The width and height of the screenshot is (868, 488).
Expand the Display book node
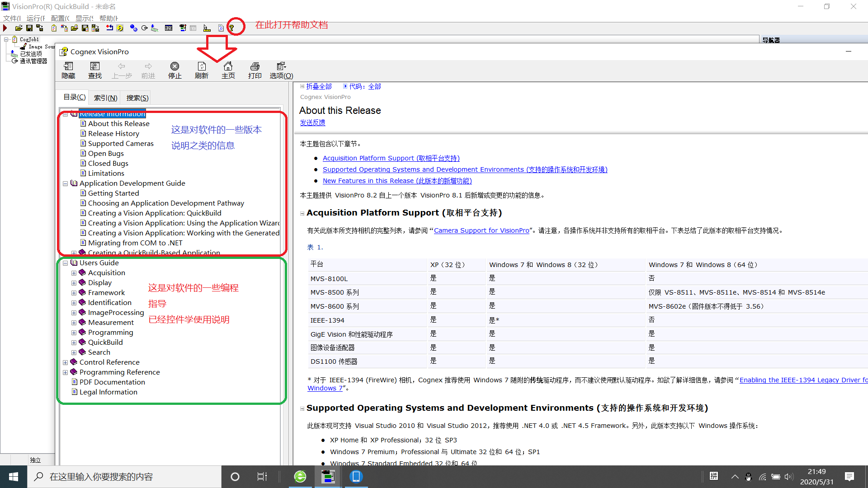(x=74, y=283)
